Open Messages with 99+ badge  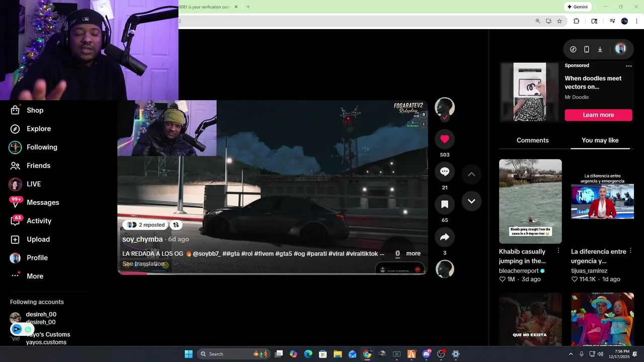34,202
